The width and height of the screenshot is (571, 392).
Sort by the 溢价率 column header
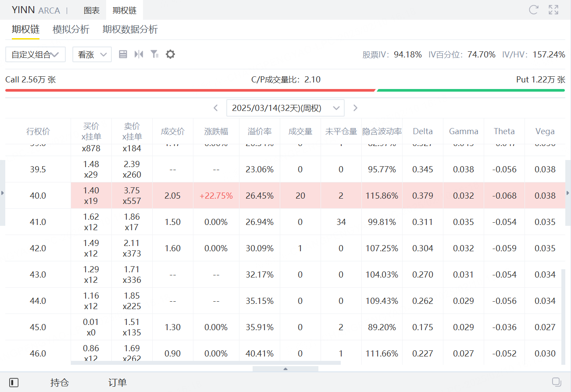[x=260, y=131]
